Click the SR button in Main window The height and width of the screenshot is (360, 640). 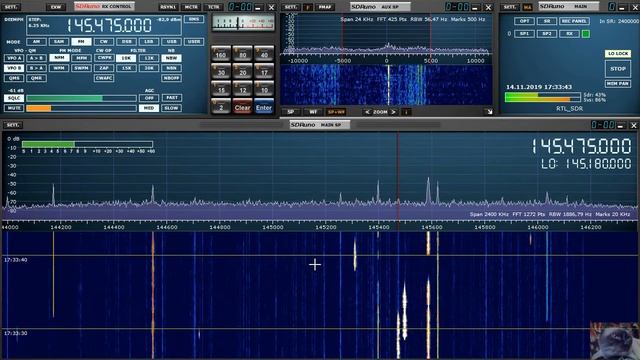click(547, 21)
